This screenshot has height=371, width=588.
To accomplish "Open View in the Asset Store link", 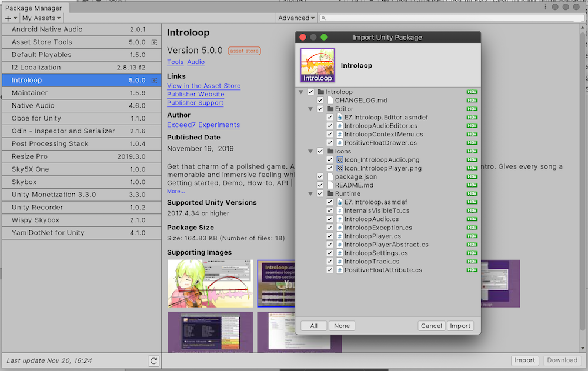I will [x=204, y=86].
